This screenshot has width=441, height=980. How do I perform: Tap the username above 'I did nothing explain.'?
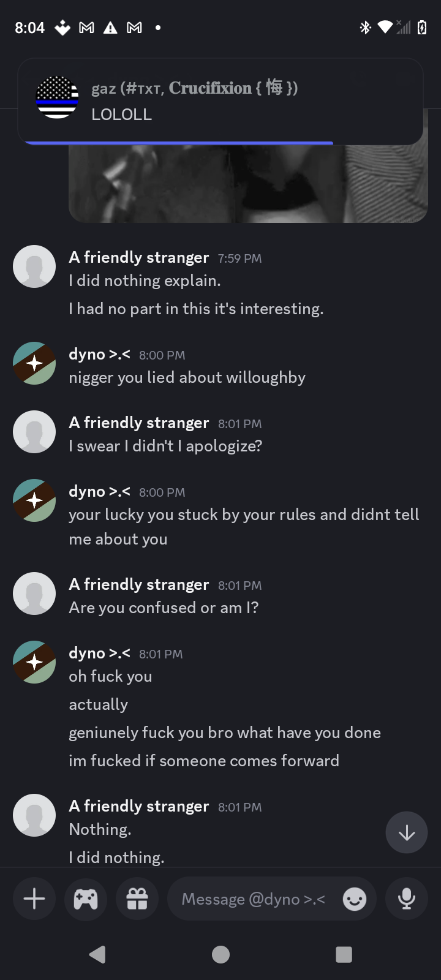(x=139, y=258)
